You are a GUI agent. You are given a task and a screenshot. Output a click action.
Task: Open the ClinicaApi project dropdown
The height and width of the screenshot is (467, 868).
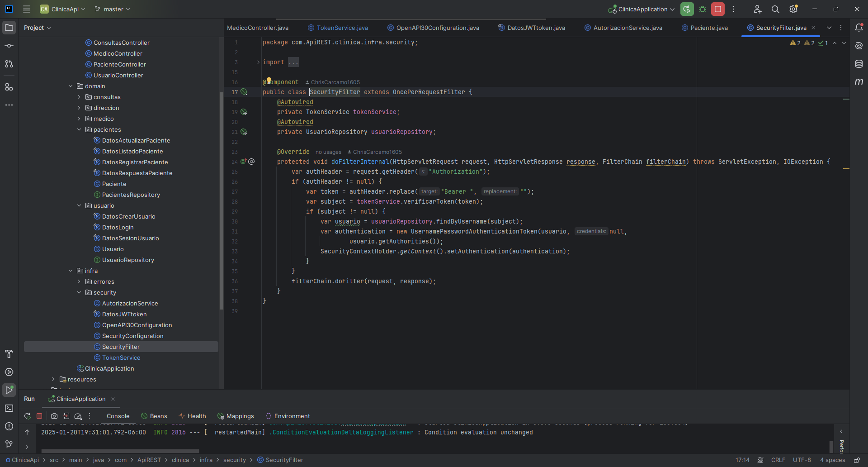tap(62, 9)
